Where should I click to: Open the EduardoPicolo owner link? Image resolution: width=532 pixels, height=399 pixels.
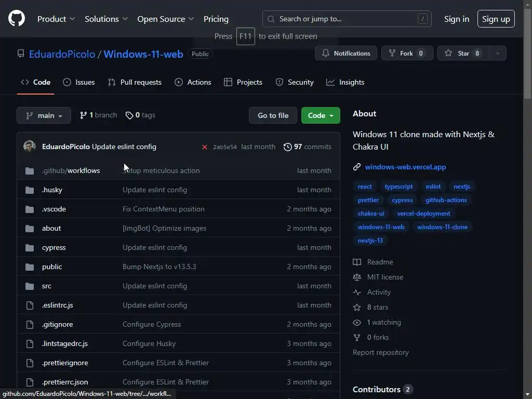coord(62,54)
